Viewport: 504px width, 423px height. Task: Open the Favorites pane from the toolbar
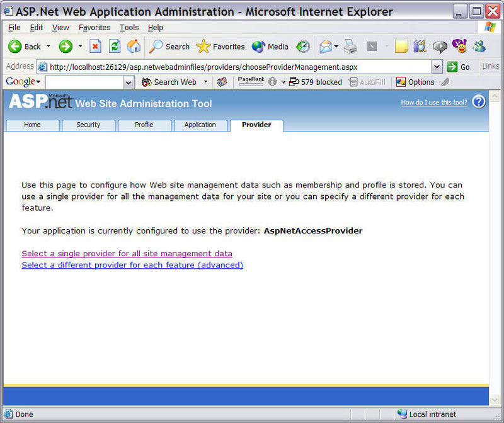coord(220,47)
